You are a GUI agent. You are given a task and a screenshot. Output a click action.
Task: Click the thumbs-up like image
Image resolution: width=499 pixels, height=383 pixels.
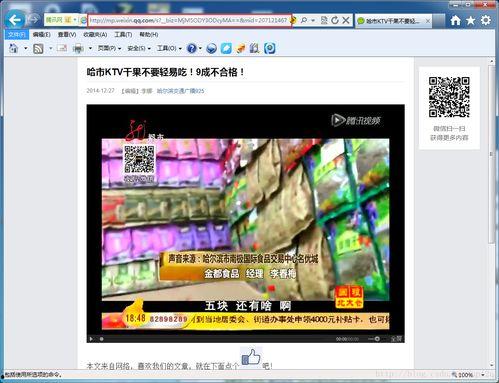(x=251, y=357)
